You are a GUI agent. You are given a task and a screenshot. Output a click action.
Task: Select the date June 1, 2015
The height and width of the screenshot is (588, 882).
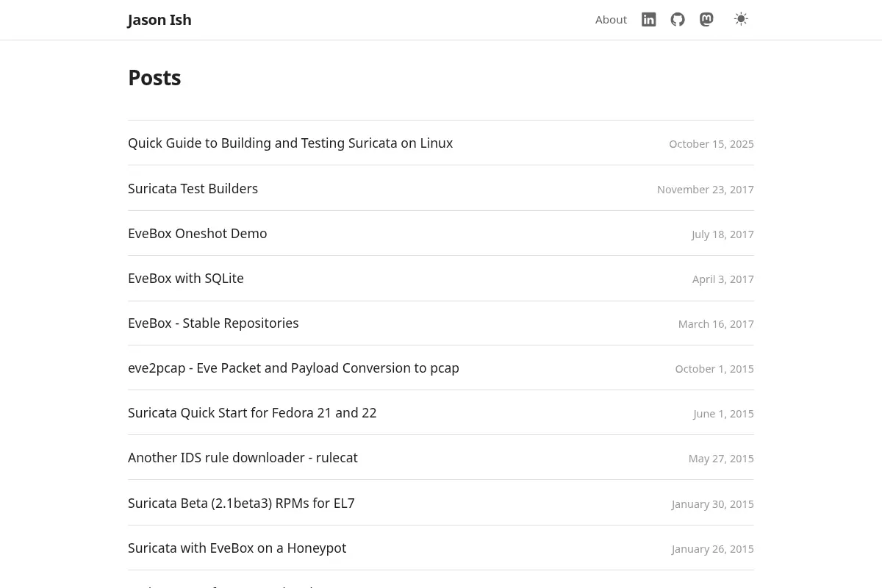tap(723, 414)
